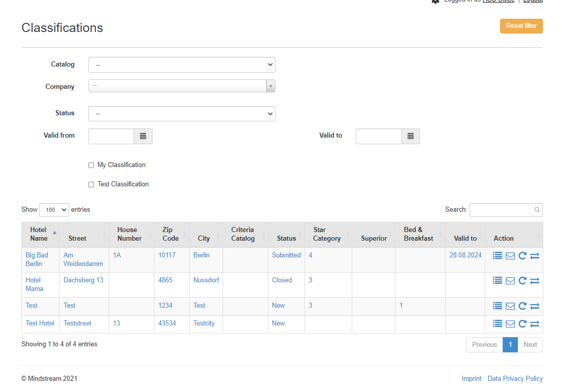Open the Hotel Mama link
Viewport: 585px width, 392px height.
[x=34, y=284]
